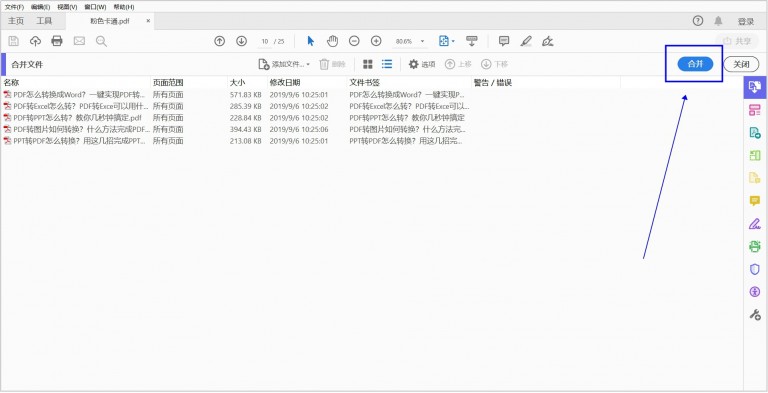Screen dimensions: 768x393
Task: Expand the Add Files dropdown arrow
Action: [x=308, y=65]
